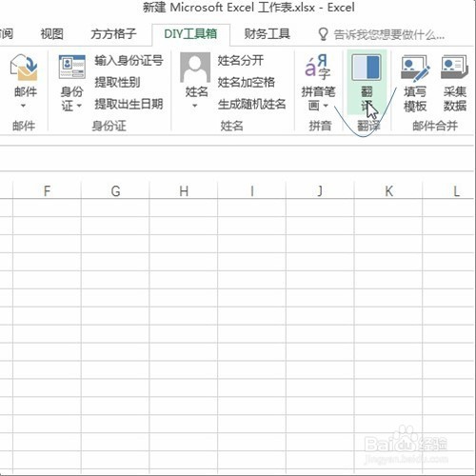Click the 采集数据 collect data icon
Viewport: 476px width, 476px height.
(x=454, y=68)
